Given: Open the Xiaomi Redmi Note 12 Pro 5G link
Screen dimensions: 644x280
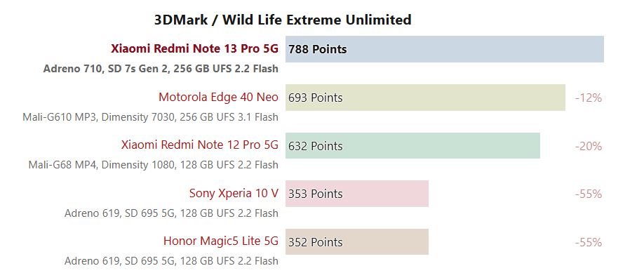Looking at the screenshot, I should [200, 145].
